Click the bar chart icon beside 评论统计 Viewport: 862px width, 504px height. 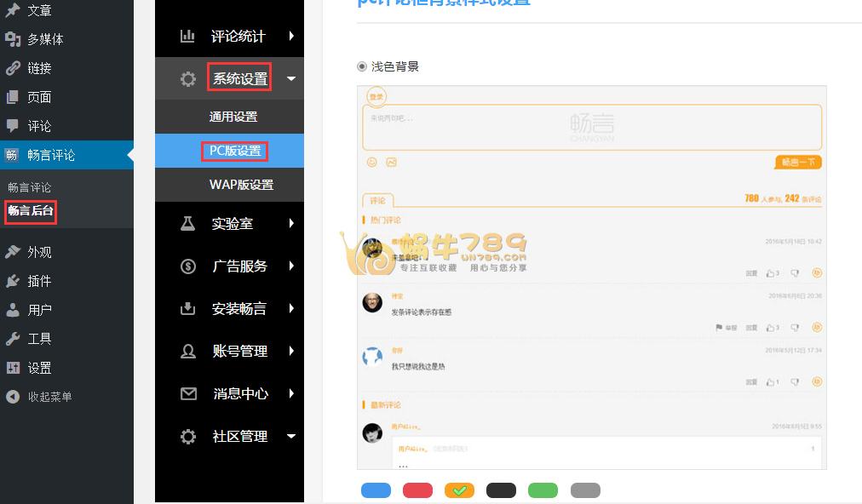pyautogui.click(x=187, y=37)
